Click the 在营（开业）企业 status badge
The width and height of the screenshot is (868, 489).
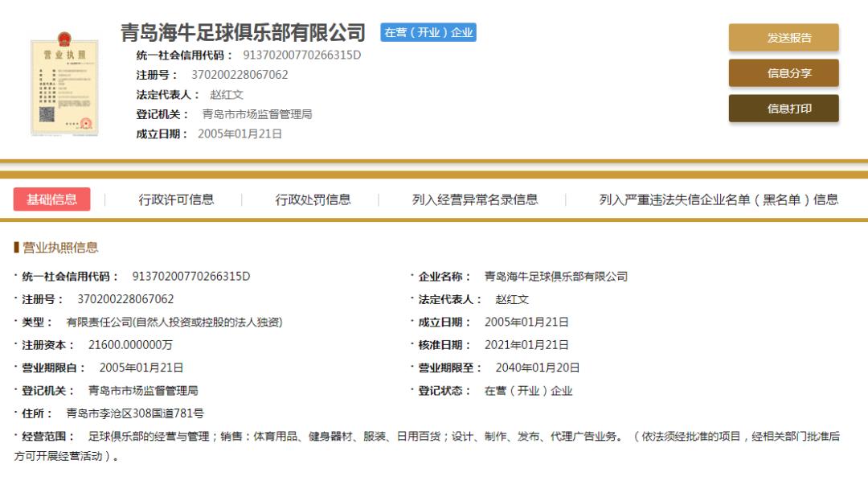click(428, 33)
